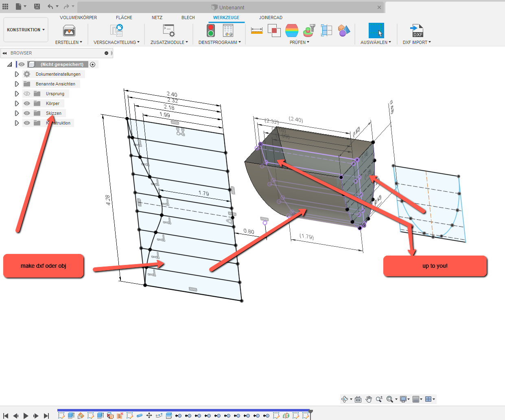Open the KONSTRUKTION dropdown

tap(26, 29)
